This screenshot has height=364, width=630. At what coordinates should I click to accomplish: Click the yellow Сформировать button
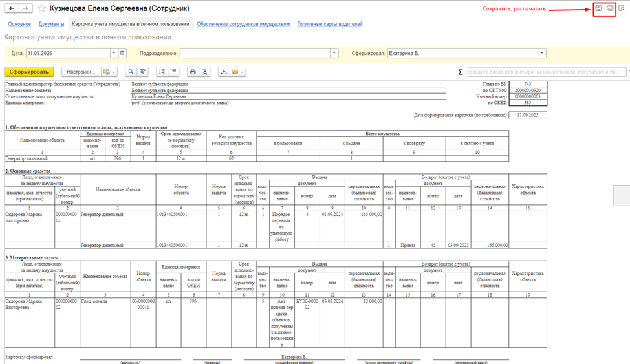coord(29,72)
